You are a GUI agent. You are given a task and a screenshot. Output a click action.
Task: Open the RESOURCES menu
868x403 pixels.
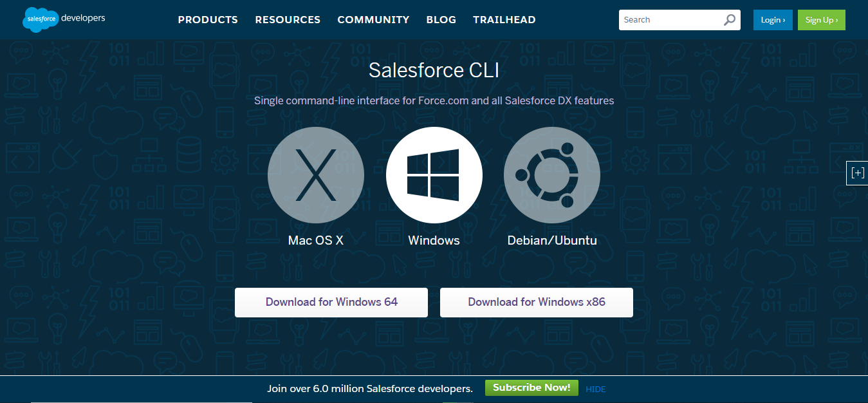[288, 20]
